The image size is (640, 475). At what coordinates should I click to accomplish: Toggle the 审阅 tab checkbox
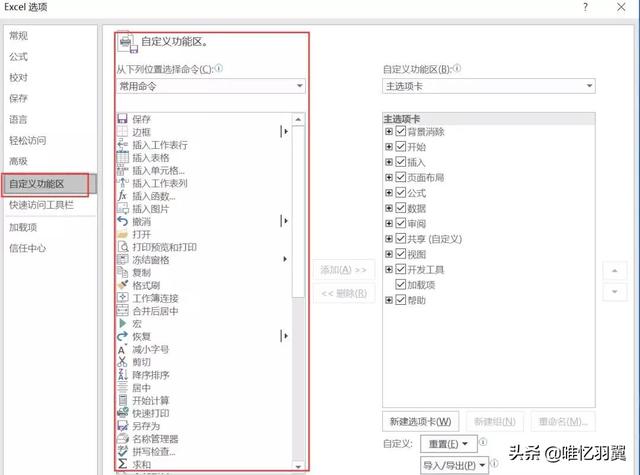(400, 223)
